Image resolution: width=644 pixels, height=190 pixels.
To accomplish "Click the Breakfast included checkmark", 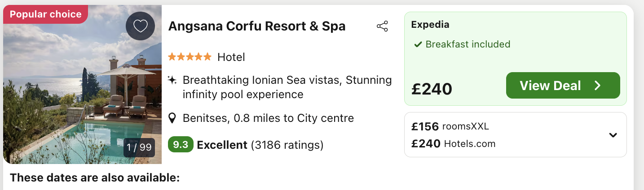I will point(418,44).
